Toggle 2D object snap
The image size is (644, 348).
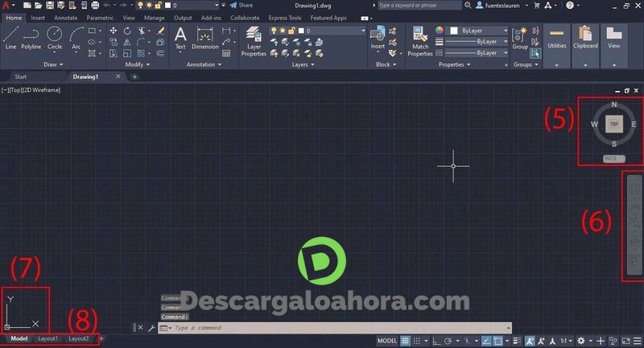tap(497, 341)
